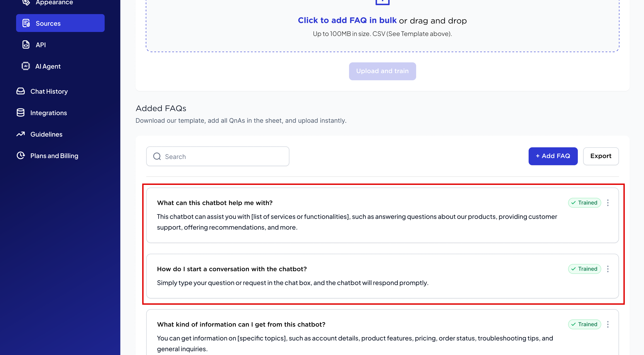Screen dimensions: 644x355
Task: Click the AI Agent chip icon
Action: tap(26, 66)
